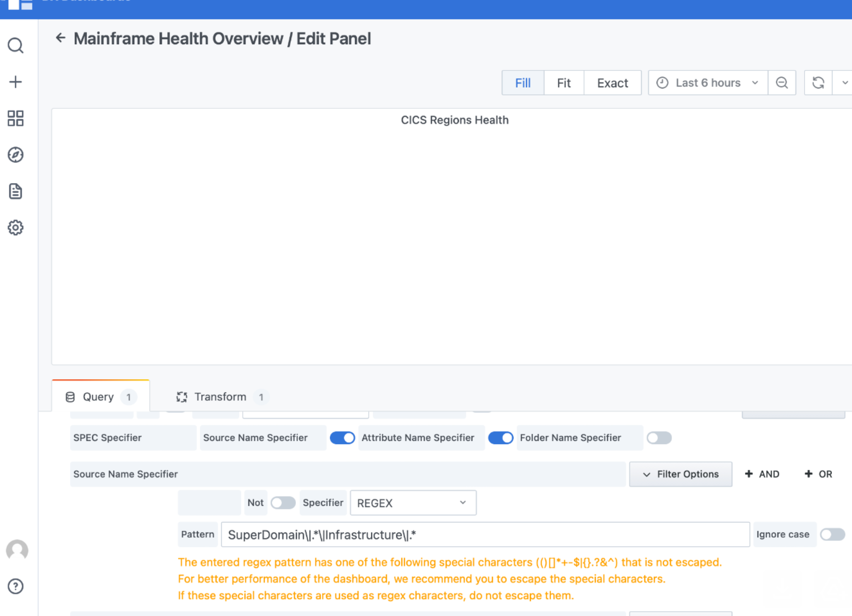852x616 pixels.
Task: Open the settings gear icon
Action: click(x=15, y=227)
